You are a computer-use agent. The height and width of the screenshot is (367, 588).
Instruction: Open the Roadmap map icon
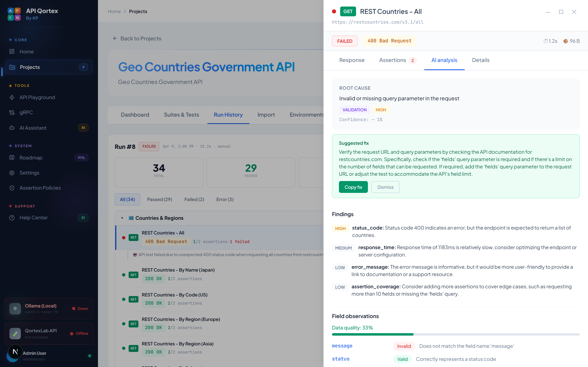pyautogui.click(x=12, y=158)
